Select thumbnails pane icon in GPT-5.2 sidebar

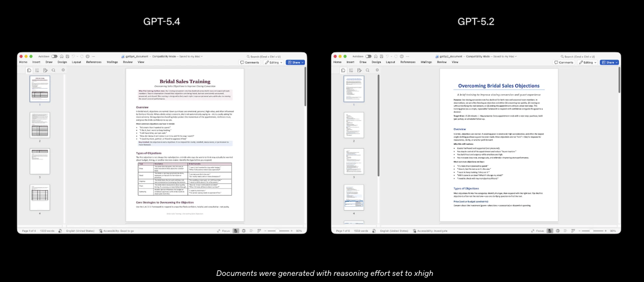point(343,70)
